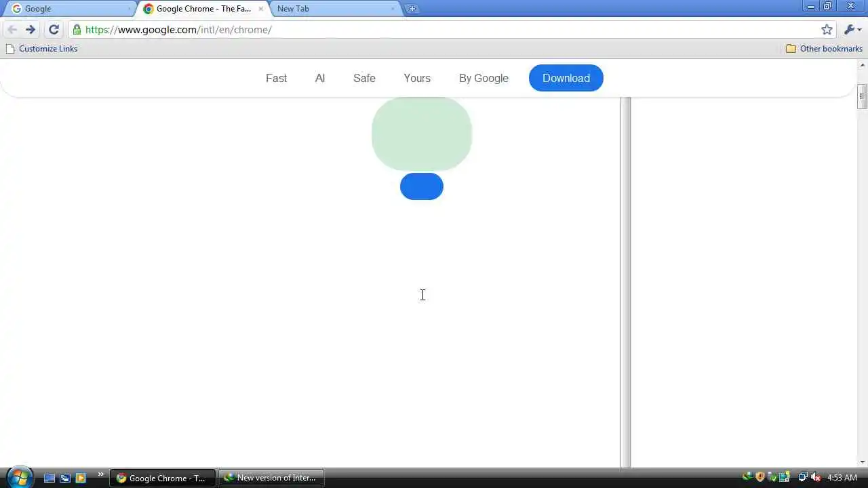Screen dimensions: 868x488
Task: Open New version of Inter... taskbar button
Action: click(271, 478)
